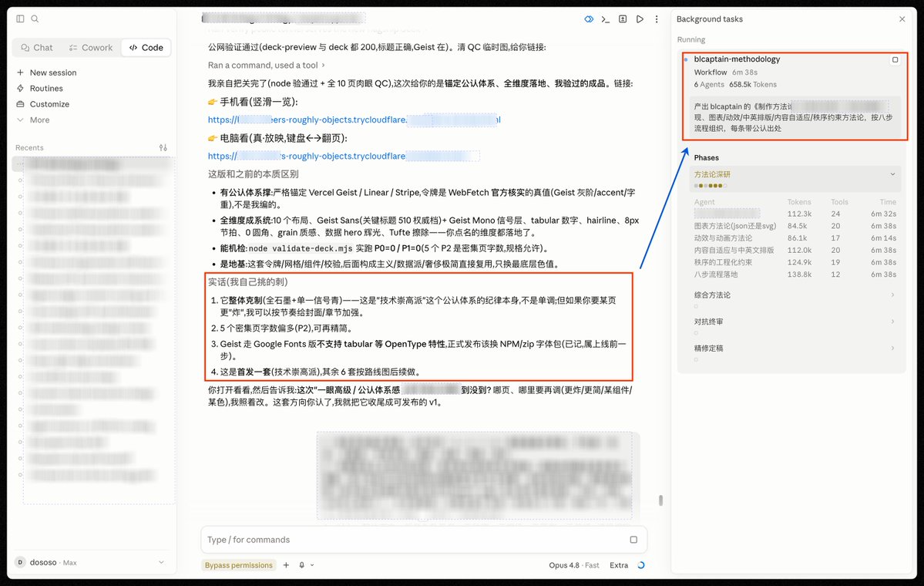
Task: Click the Routines lightning icon
Action: point(20,89)
